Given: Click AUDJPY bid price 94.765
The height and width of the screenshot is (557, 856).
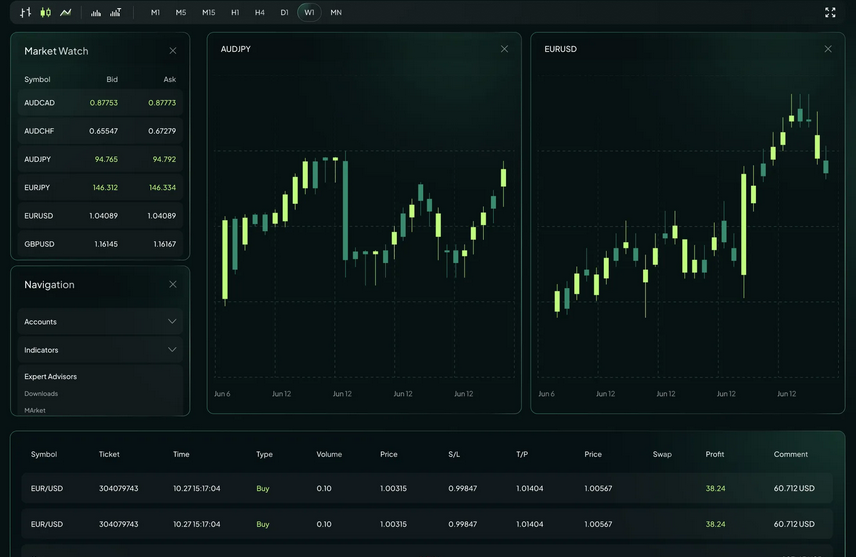Looking at the screenshot, I should [106, 159].
